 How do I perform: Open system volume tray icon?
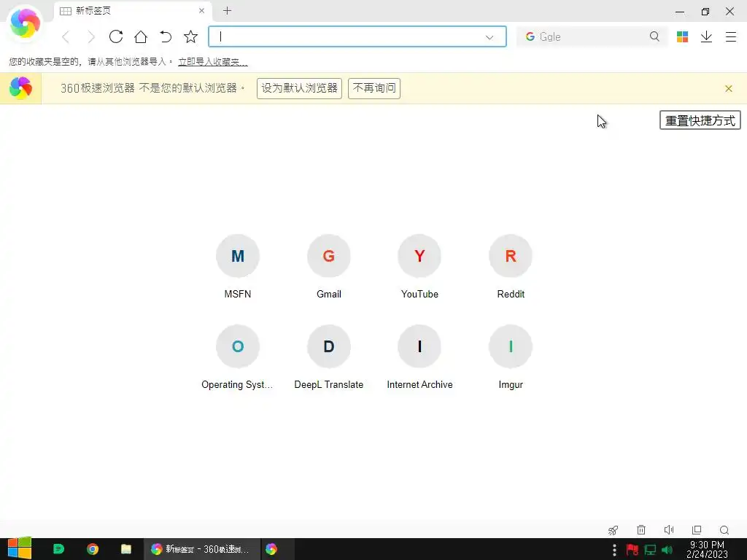[x=667, y=550]
